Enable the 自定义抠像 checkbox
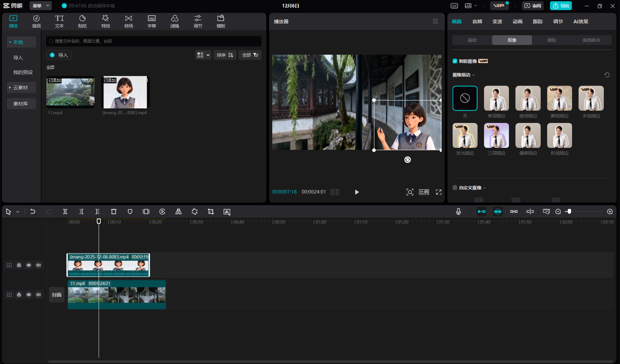 [455, 188]
